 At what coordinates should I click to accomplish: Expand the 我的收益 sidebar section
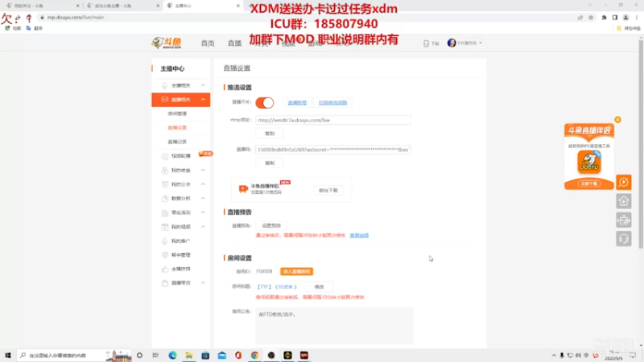tap(180, 170)
